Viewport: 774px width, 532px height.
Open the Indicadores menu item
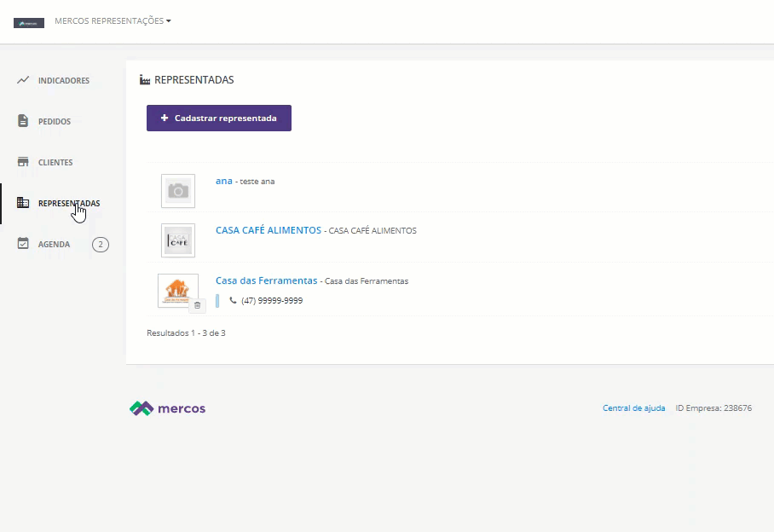pos(63,81)
